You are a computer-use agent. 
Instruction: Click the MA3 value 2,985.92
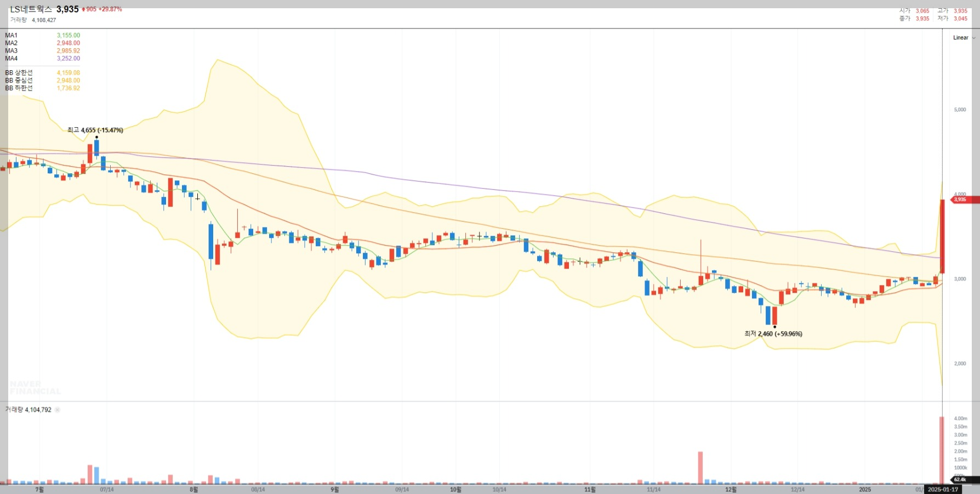point(69,50)
